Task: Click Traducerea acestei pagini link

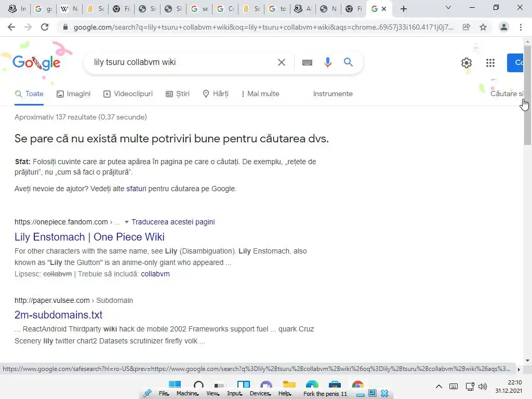Action: 173,222
